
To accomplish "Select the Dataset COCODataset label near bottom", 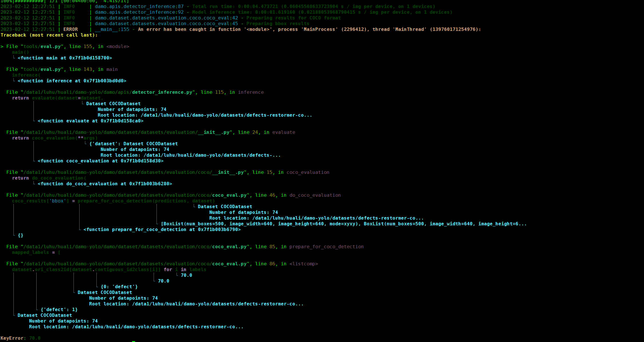I will coord(44,315).
